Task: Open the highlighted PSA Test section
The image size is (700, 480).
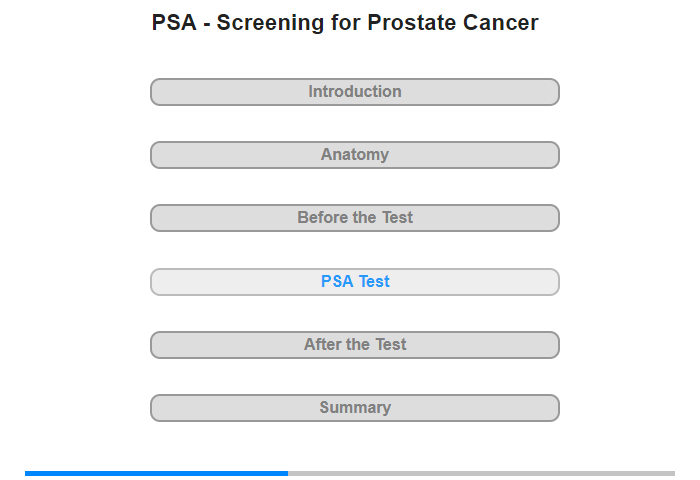Action: pos(355,282)
